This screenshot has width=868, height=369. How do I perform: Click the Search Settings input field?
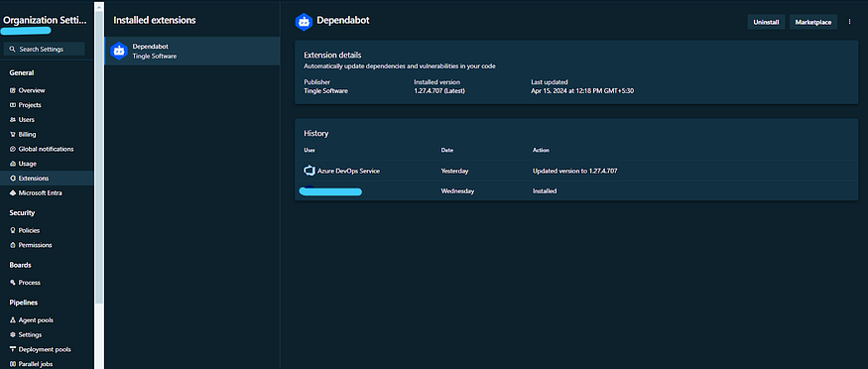(x=45, y=50)
